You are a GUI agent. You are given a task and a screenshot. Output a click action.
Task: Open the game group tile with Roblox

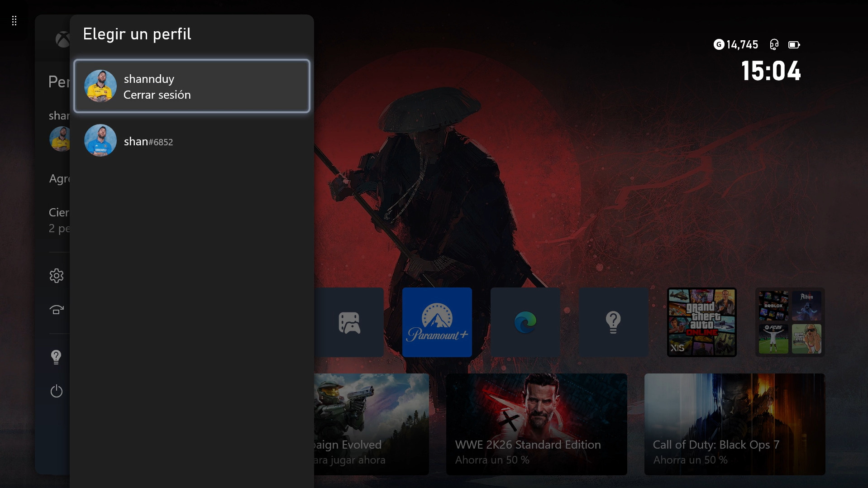click(790, 322)
